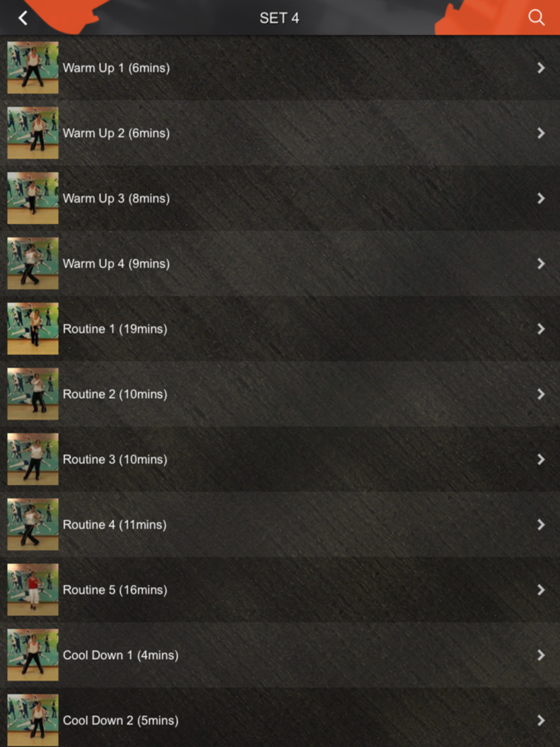Click chevron on Cool Down 1 row
This screenshot has width=560, height=747.
541,655
